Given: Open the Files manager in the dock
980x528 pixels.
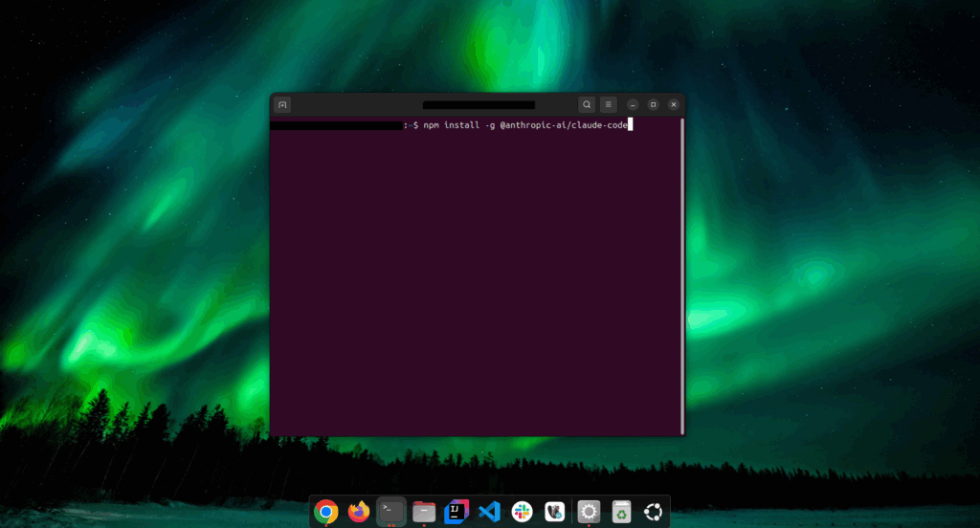Looking at the screenshot, I should click(x=424, y=512).
